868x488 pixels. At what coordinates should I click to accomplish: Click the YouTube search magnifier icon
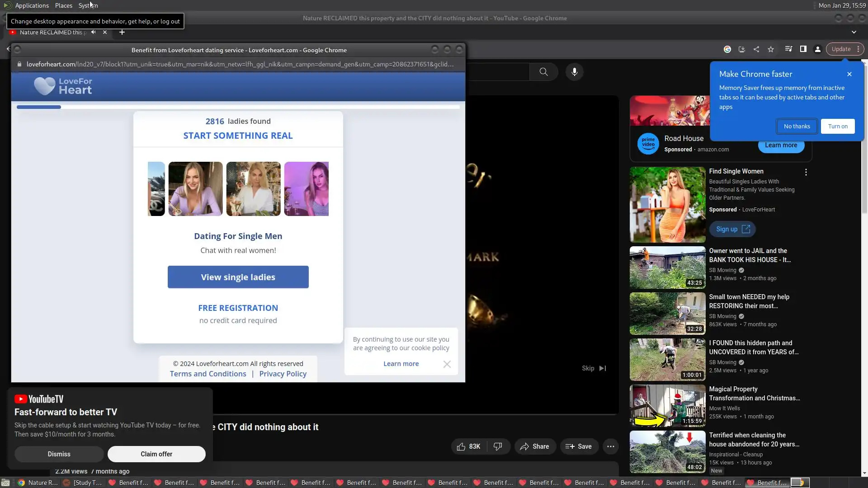point(543,72)
